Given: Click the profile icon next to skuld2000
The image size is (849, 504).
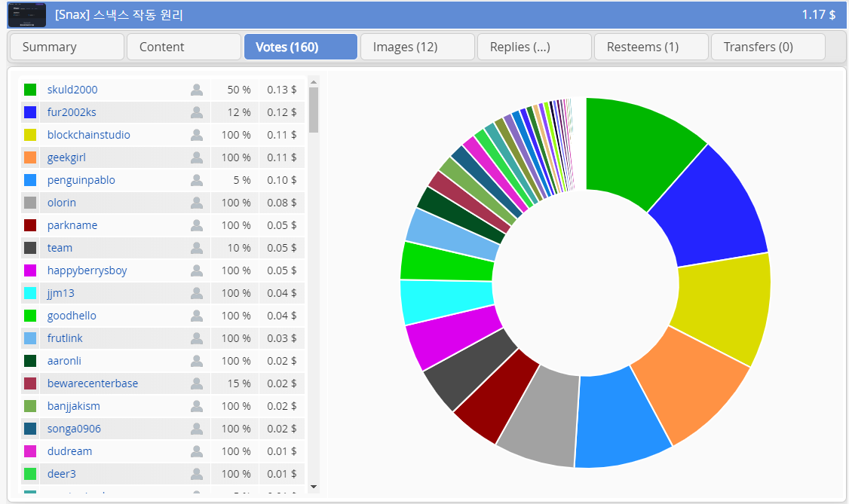Looking at the screenshot, I should 197,90.
